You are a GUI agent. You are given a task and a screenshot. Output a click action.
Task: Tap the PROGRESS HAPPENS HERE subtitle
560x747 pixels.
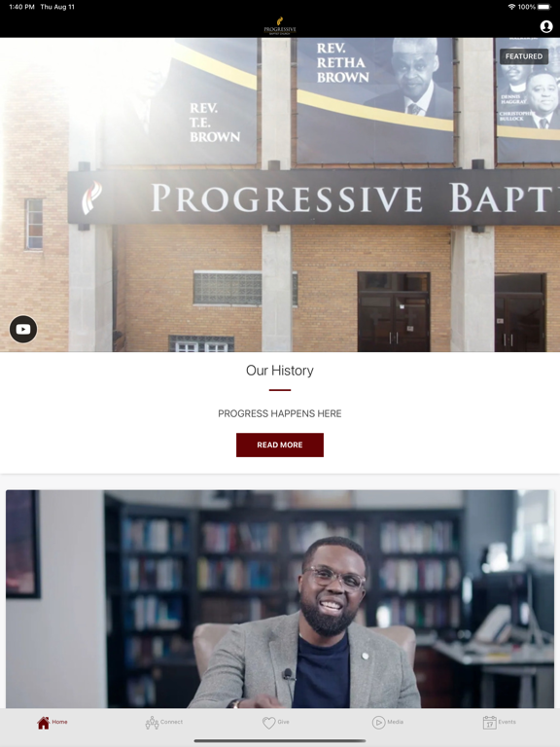[x=280, y=413]
